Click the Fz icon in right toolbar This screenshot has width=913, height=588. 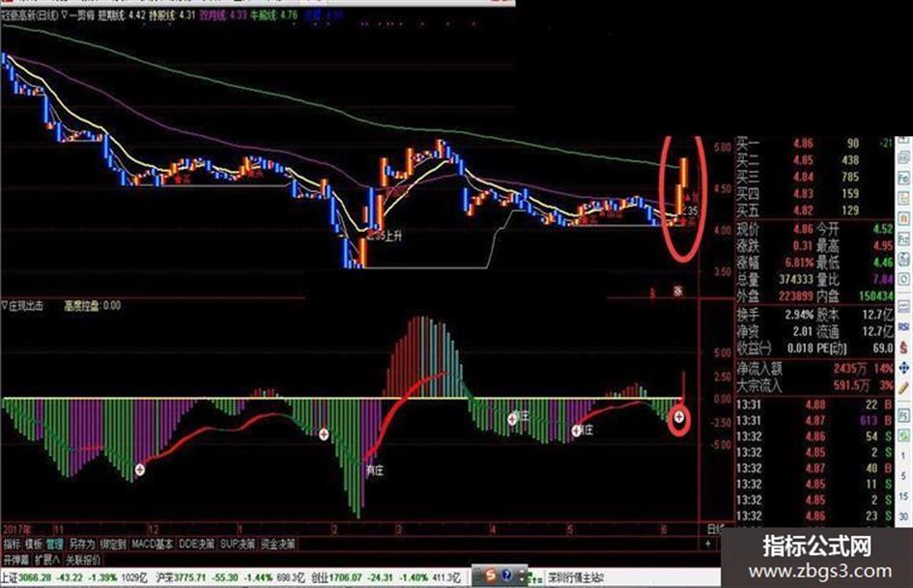coord(903,238)
